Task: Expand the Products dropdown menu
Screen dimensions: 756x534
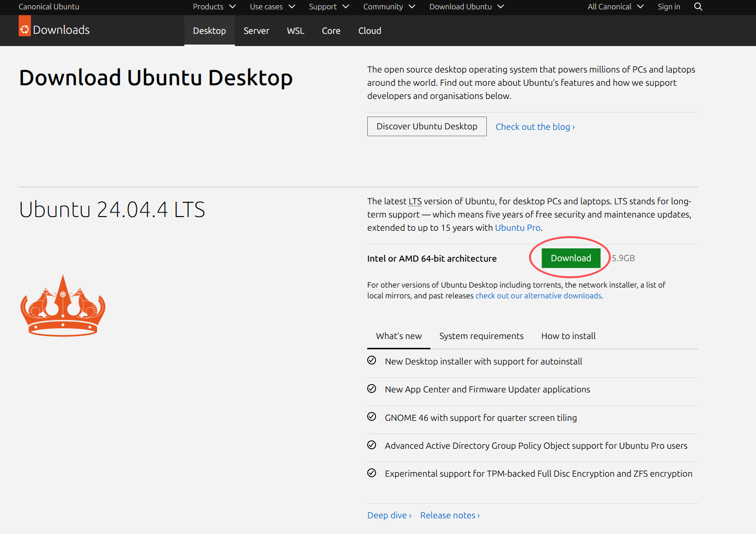Action: pyautogui.click(x=214, y=7)
